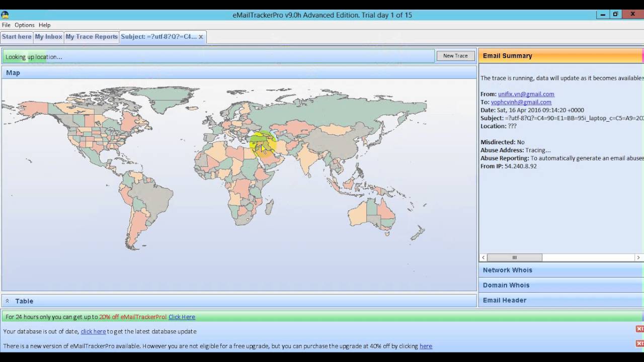The image size is (644, 362).
Task: Open the vophcvinh@gmail.com recipient link
Action: 521,102
